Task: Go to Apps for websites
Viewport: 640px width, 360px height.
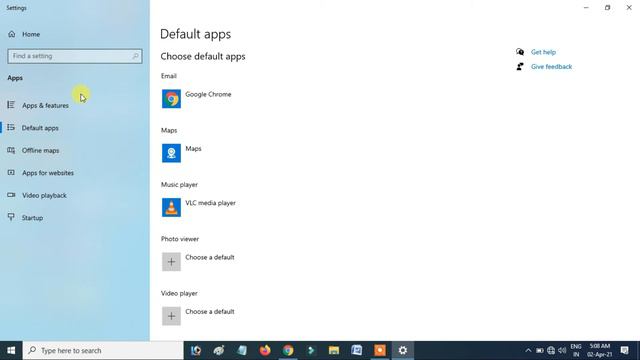Action: [48, 173]
